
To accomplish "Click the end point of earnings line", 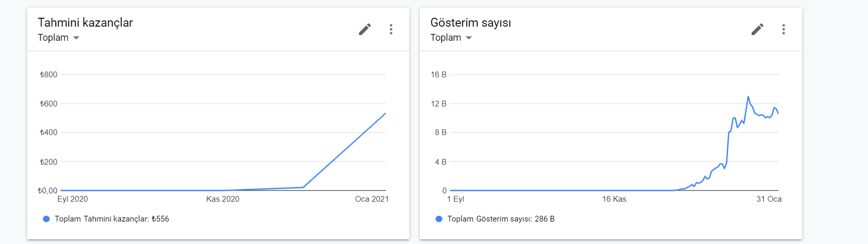I will [x=385, y=113].
